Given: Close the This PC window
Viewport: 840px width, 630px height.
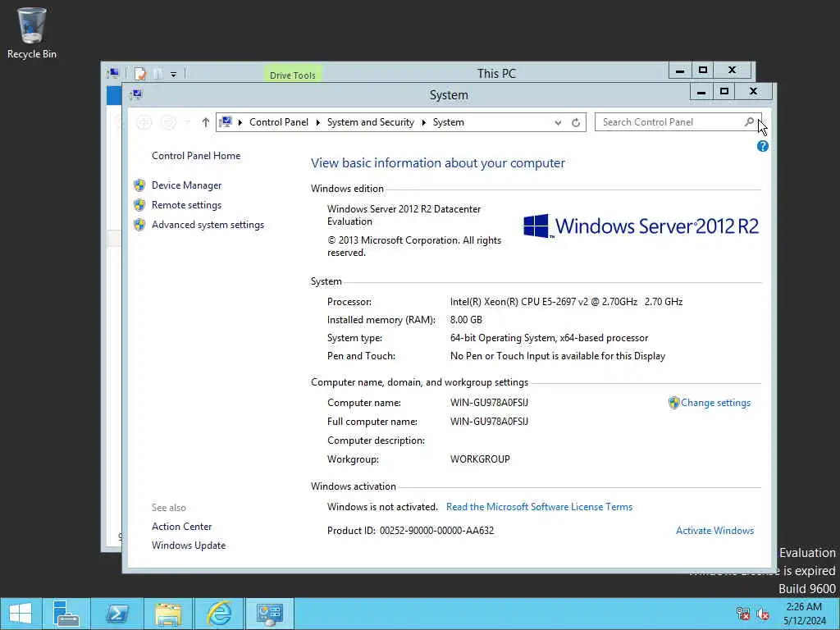Looking at the screenshot, I should 733,71.
